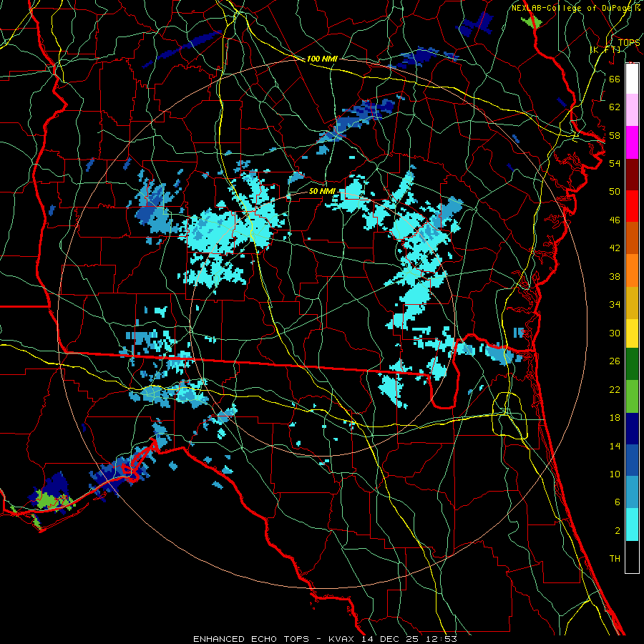Screen dimensions: 644x644
Task: Click the legend value 6
Action: (618, 502)
